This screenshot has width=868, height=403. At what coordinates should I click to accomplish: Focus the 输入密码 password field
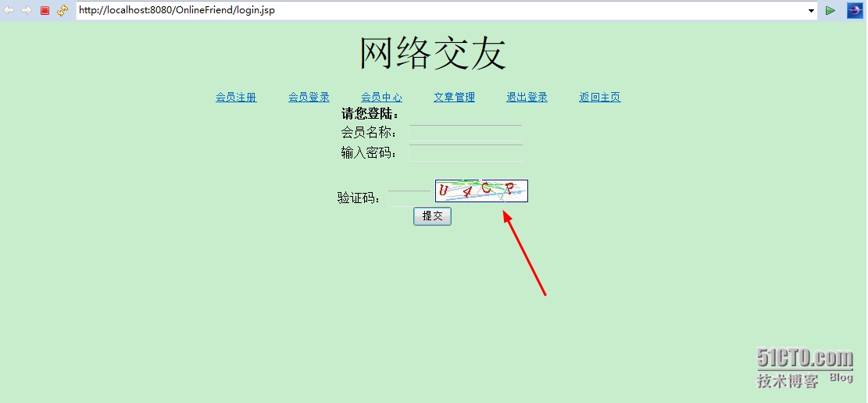466,153
